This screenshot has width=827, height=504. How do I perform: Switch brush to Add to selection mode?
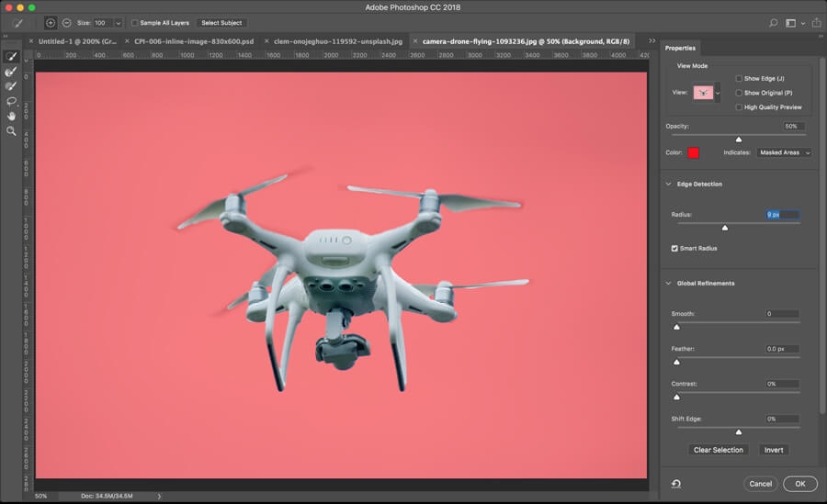click(51, 22)
